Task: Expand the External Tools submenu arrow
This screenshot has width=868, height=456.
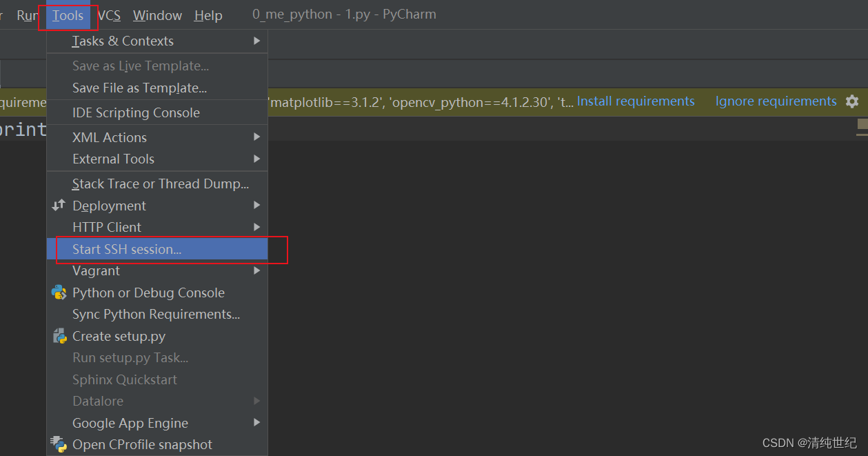Action: click(x=256, y=159)
